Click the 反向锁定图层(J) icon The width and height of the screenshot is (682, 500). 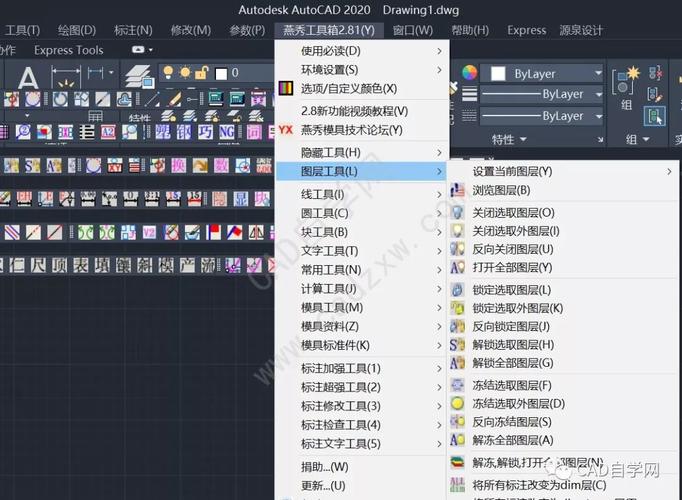[x=457, y=326]
